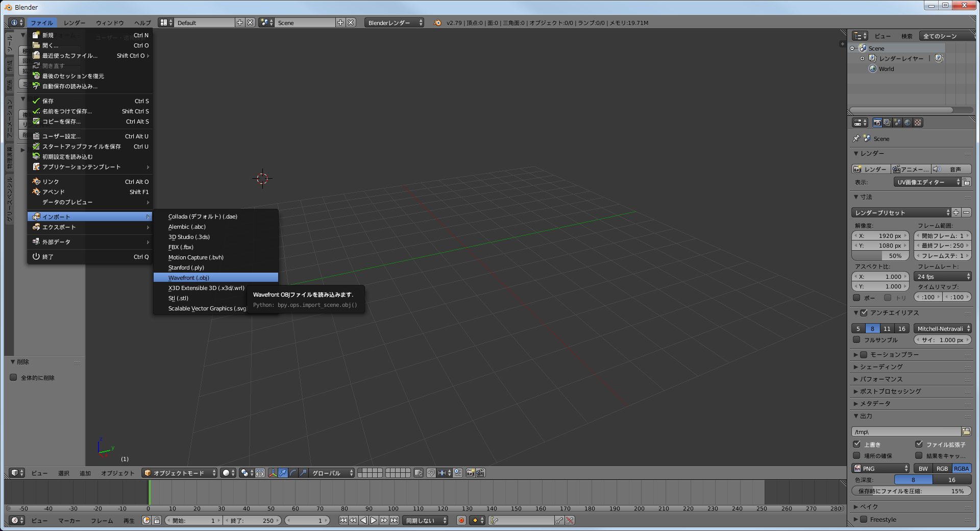Open the object mode (オブジェクトモード) dropdown

tap(180, 473)
